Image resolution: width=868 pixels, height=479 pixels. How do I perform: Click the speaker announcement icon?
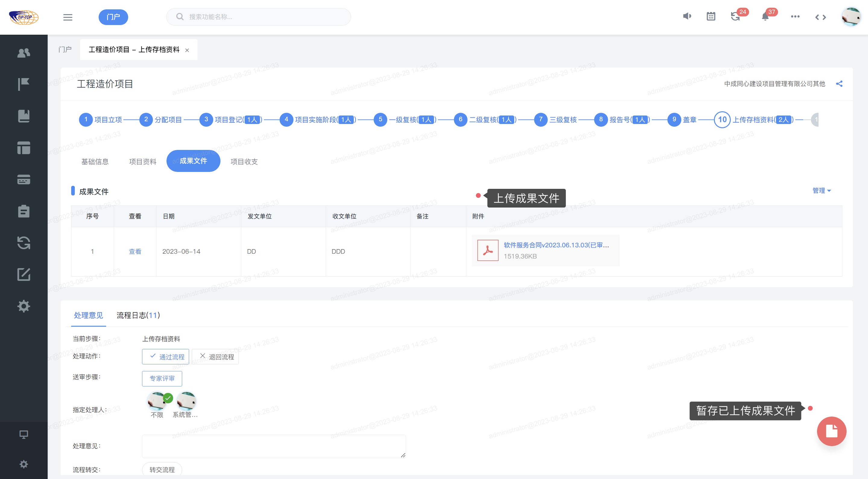click(687, 16)
